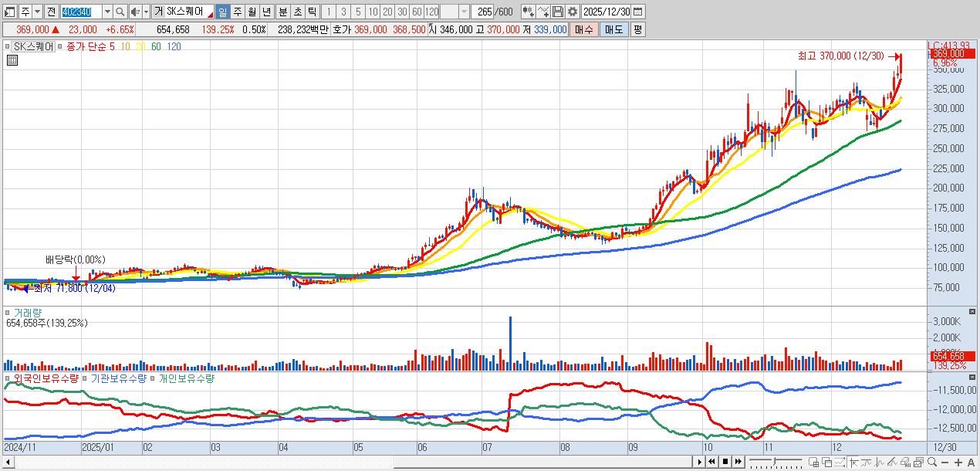Viewport: 980px width, 471px height.
Task: Stop the chart replay
Action: point(725,462)
